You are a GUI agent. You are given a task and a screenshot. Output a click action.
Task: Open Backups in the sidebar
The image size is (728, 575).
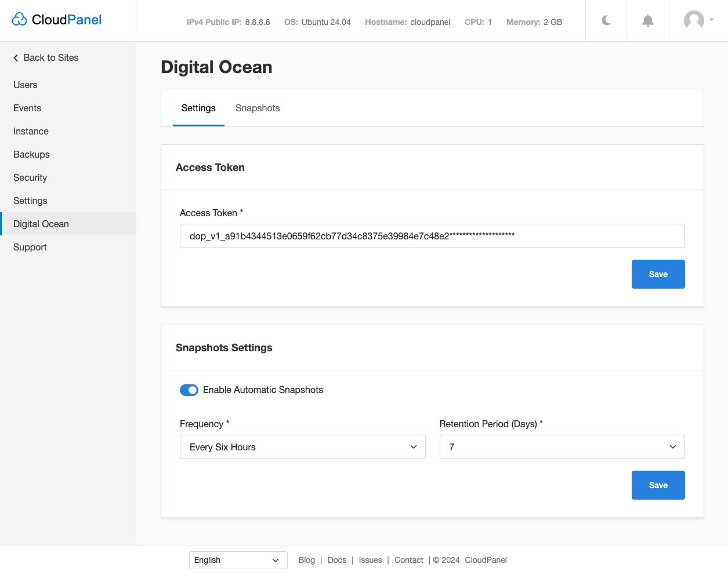31,154
